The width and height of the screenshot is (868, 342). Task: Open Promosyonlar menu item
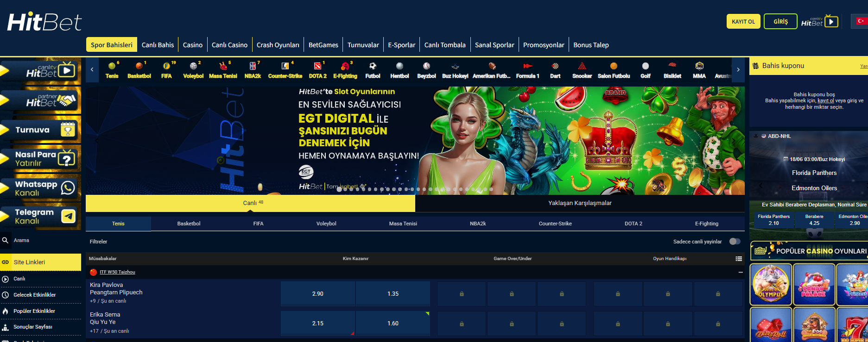544,45
